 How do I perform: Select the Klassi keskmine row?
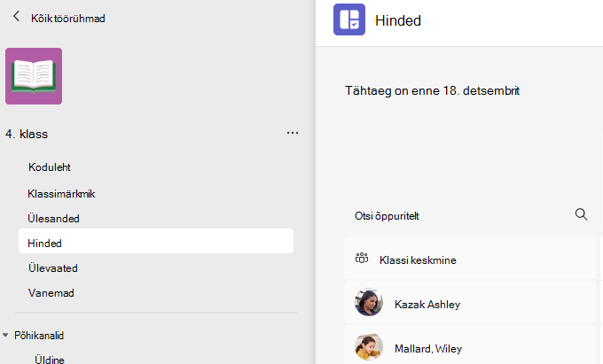[x=470, y=258]
